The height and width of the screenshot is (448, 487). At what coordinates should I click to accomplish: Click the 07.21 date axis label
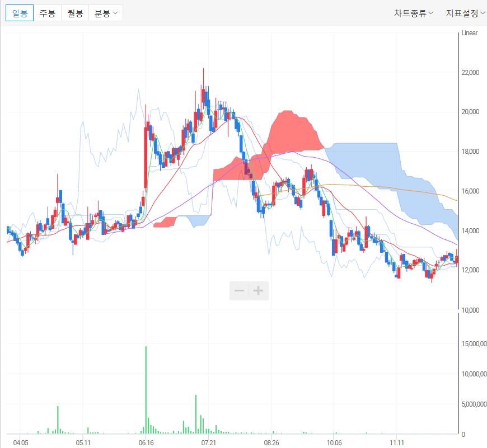[208, 442]
